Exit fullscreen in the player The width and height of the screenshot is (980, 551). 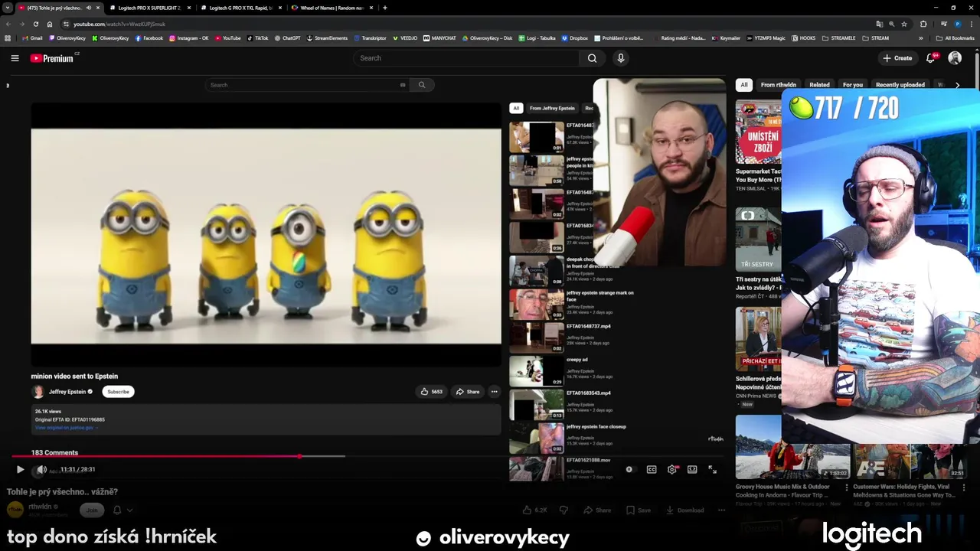pyautogui.click(x=712, y=469)
